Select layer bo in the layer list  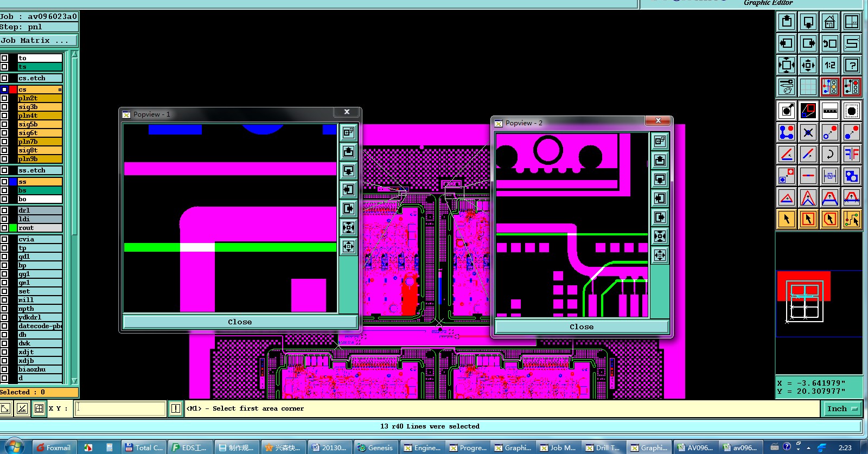(x=40, y=199)
